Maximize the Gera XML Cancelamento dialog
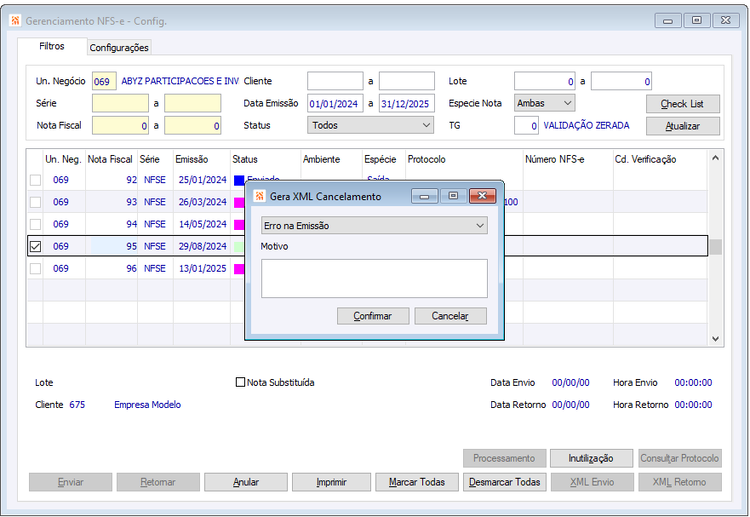This screenshot has height=517, width=750. point(453,196)
